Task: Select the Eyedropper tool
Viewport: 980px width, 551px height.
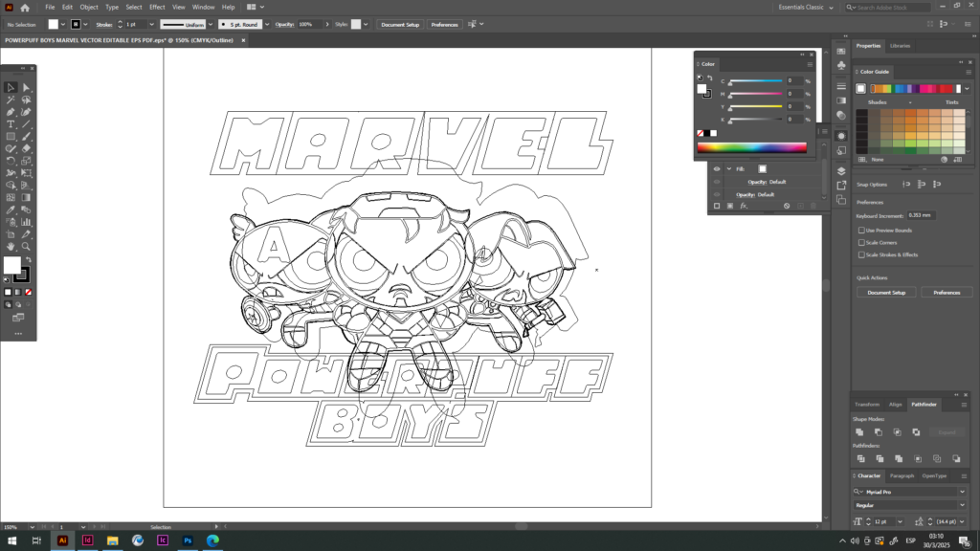Action: (11, 209)
